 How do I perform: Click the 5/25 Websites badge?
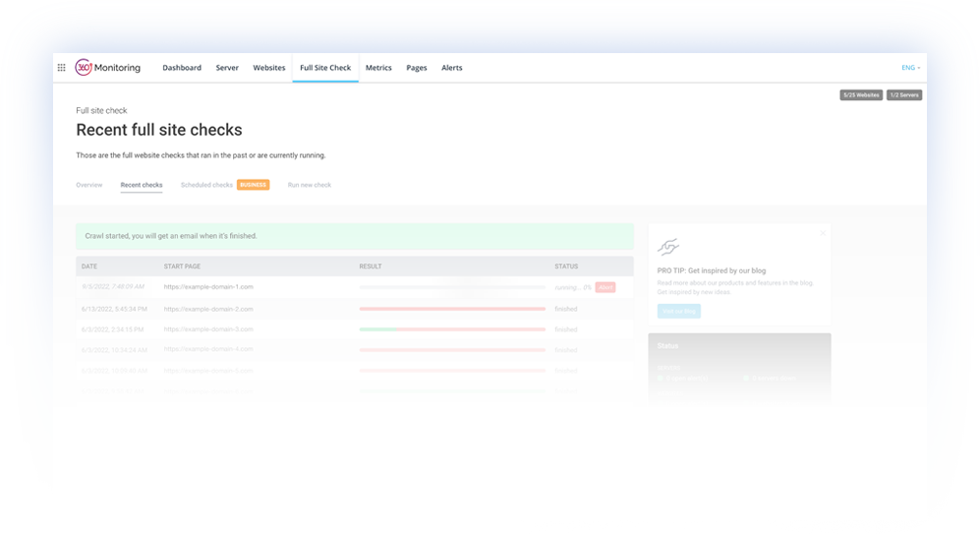[860, 95]
